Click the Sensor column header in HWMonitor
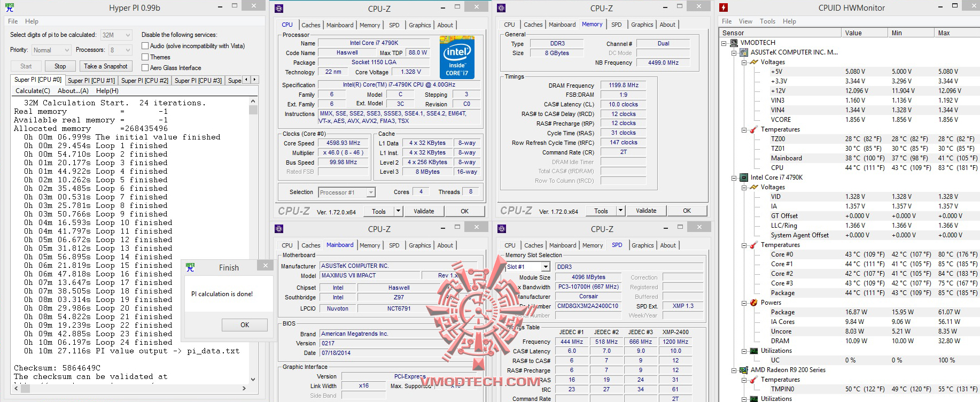The height and width of the screenshot is (402, 980). (780, 33)
